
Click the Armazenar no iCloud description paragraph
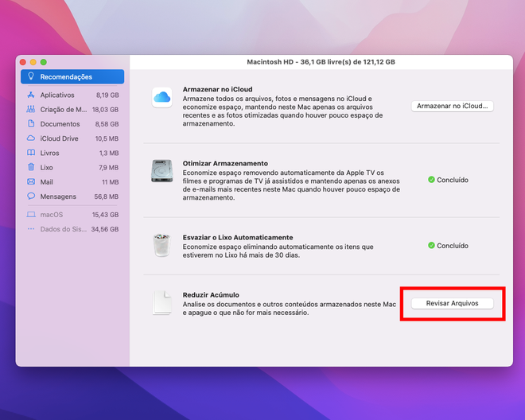coord(282,111)
